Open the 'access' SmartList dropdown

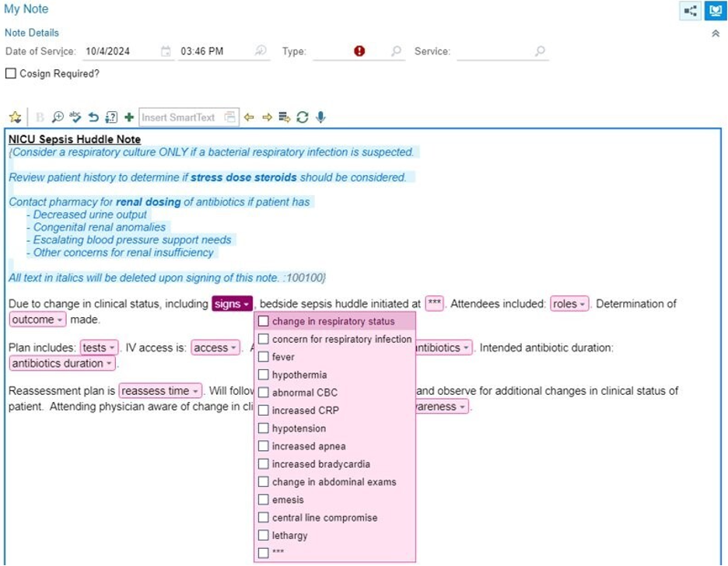click(x=215, y=348)
